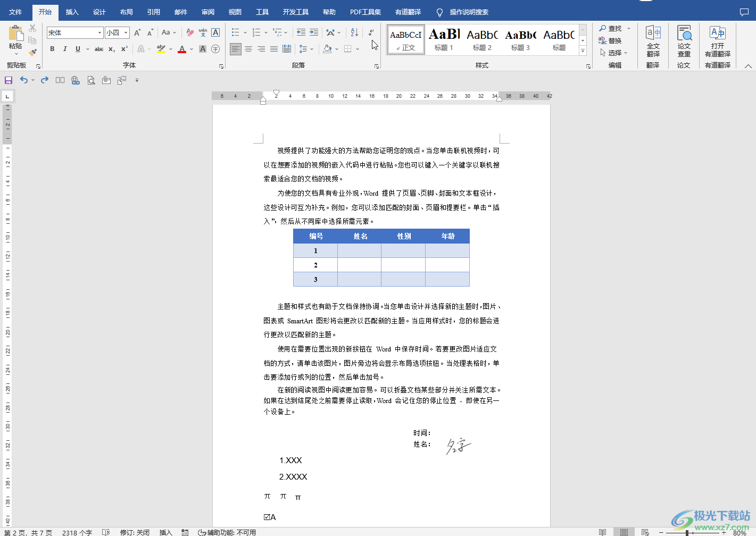Apply red font color

click(x=182, y=49)
